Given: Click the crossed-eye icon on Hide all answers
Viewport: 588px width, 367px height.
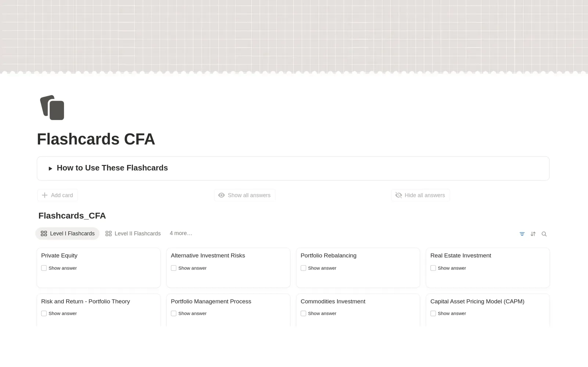Looking at the screenshot, I should pos(398,195).
